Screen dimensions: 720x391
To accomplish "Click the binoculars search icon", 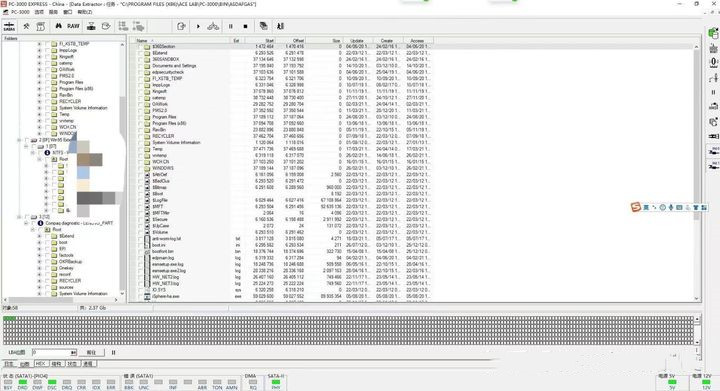I will click(58, 26).
